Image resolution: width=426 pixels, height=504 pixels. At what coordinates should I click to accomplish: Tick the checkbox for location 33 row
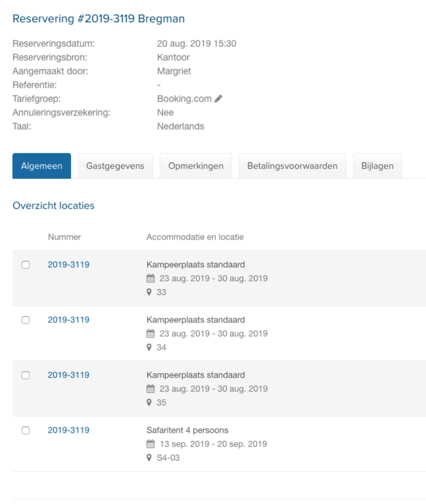tap(26, 265)
